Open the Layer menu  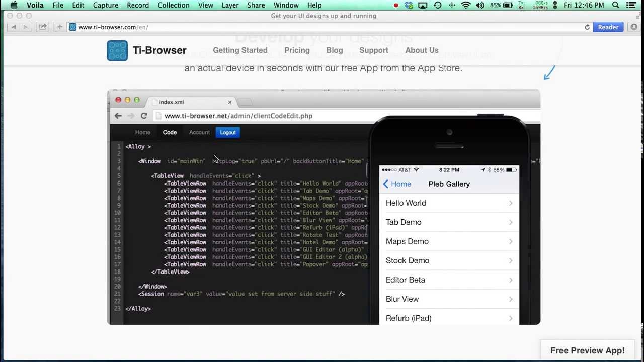[x=230, y=5]
